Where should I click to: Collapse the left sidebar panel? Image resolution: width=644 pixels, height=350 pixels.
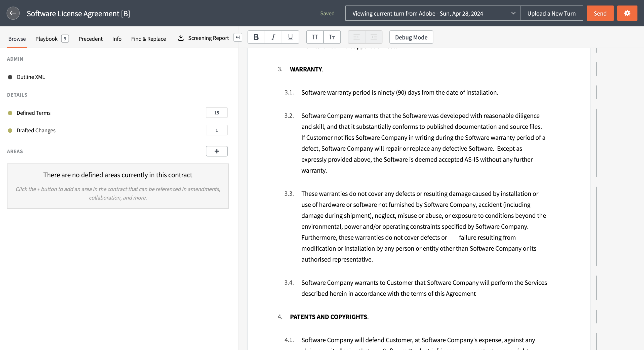[x=238, y=37]
